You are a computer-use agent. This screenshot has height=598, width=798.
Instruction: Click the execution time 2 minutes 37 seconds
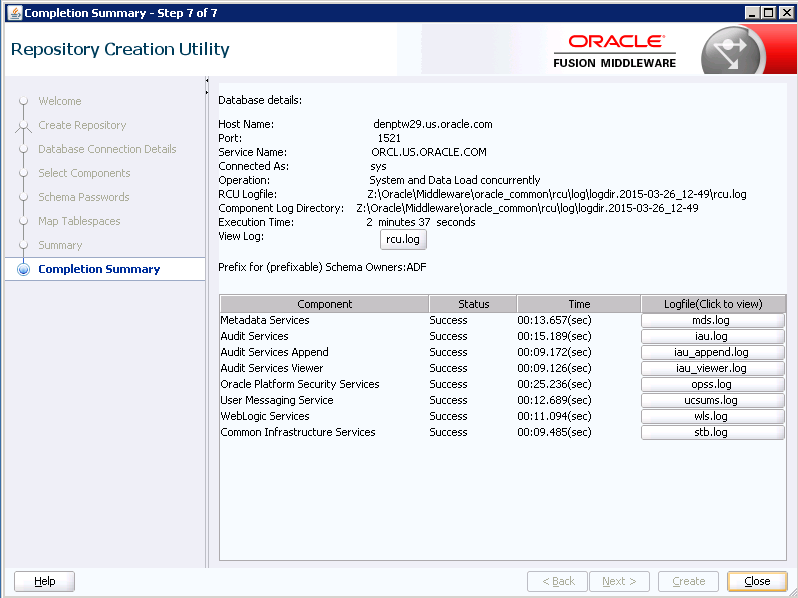coord(420,222)
